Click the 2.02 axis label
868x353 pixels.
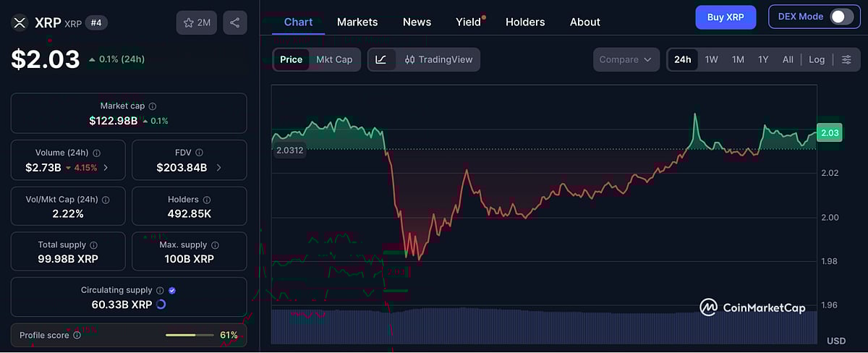[x=830, y=173]
